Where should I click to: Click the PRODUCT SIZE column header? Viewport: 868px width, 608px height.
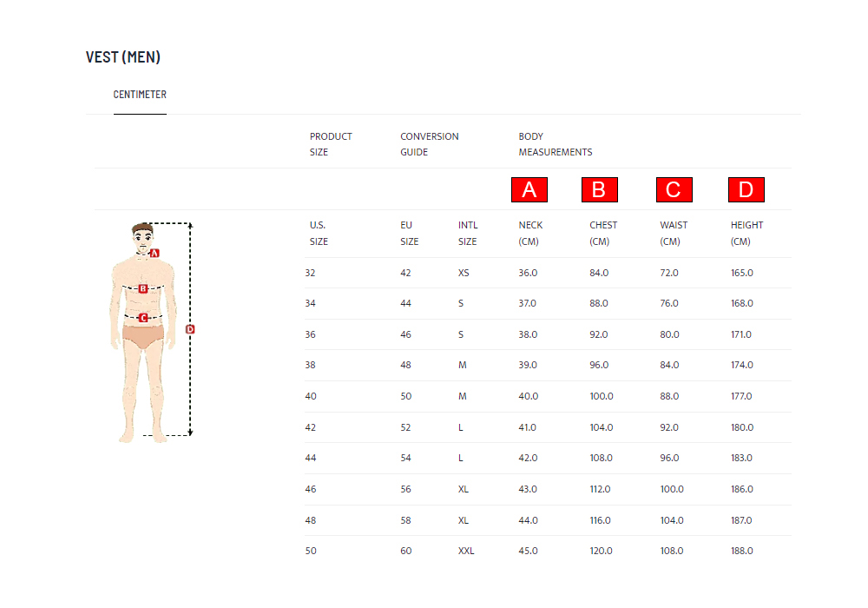coord(331,144)
